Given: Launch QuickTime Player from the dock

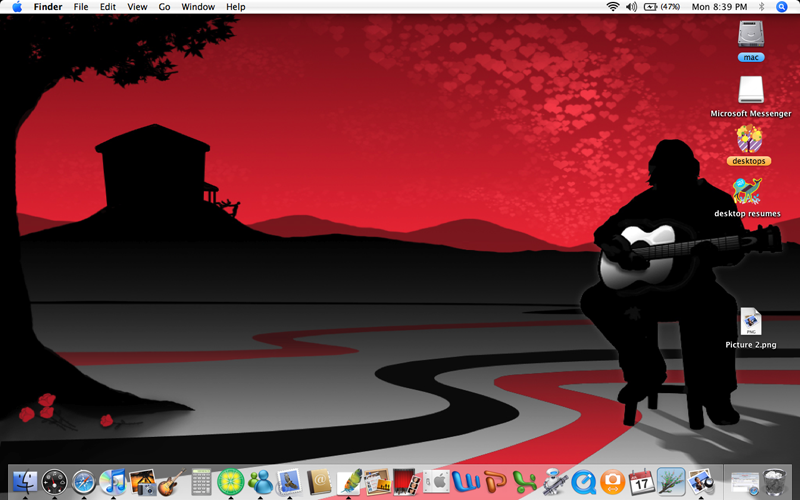Looking at the screenshot, I should pos(583,482).
